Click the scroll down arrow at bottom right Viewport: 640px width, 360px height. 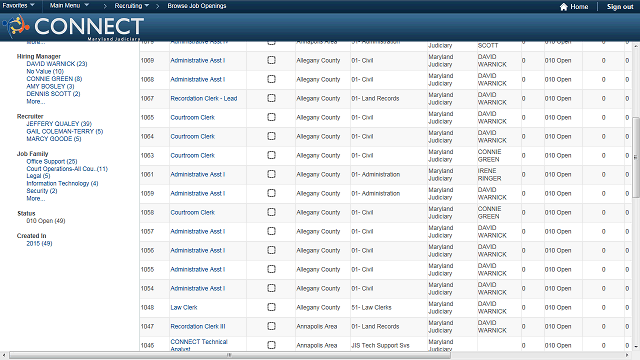(636, 347)
